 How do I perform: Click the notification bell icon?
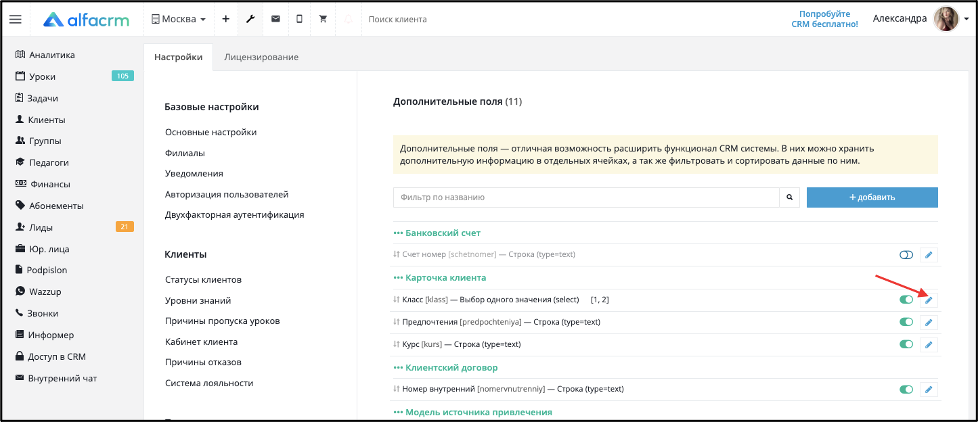click(x=348, y=19)
